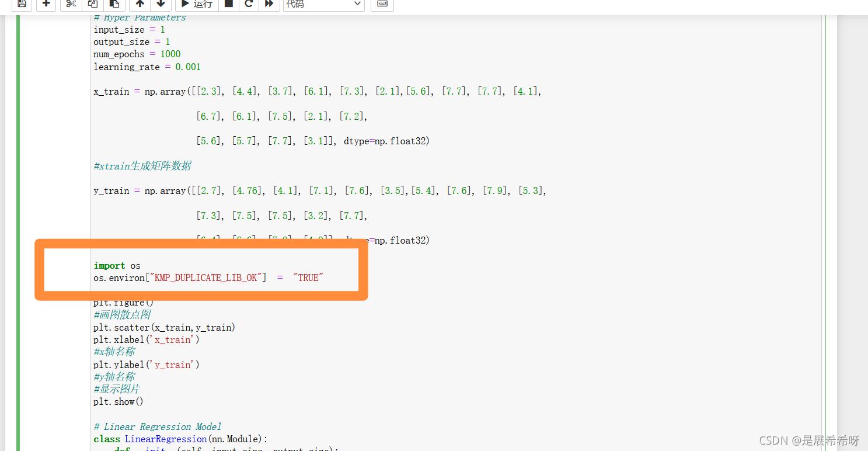
Task: Move the selected cell up
Action: point(140,4)
